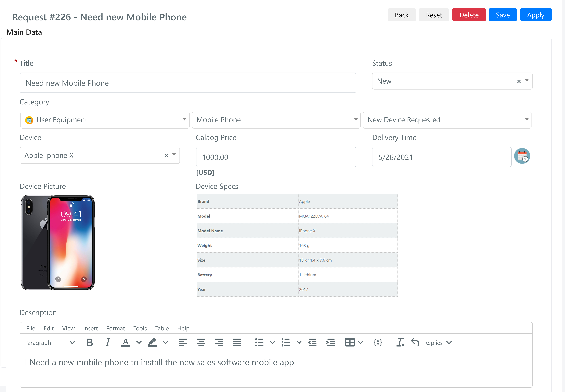Click the increase indent icon
This screenshot has width=565, height=392.
pyautogui.click(x=330, y=342)
